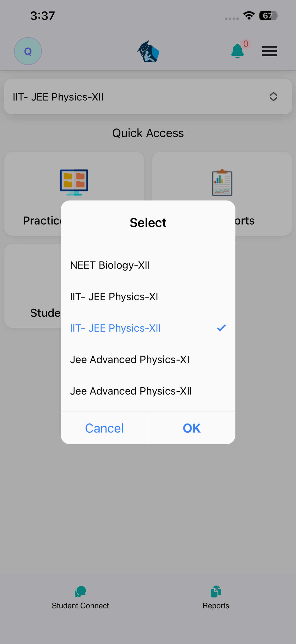Tap the reports clipboard chart icon

(x=222, y=183)
